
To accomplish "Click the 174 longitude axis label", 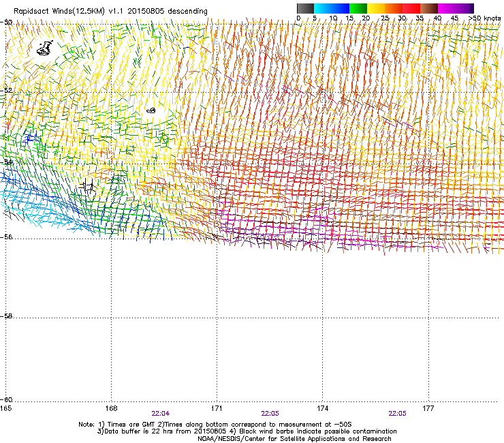I will coord(322,408).
